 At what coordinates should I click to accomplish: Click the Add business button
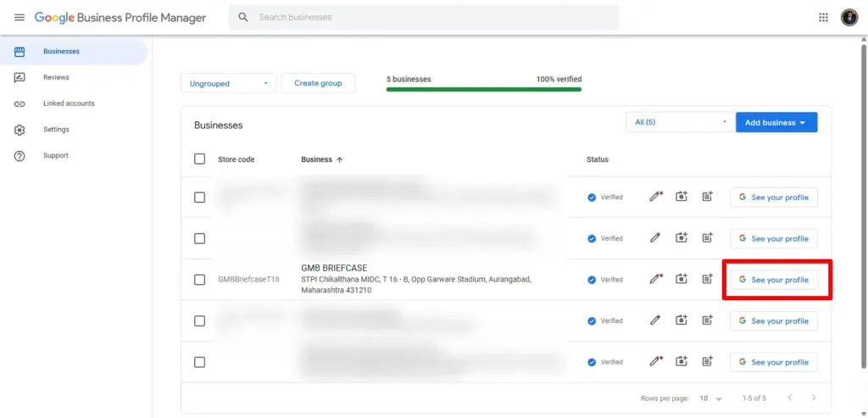pyautogui.click(x=776, y=122)
